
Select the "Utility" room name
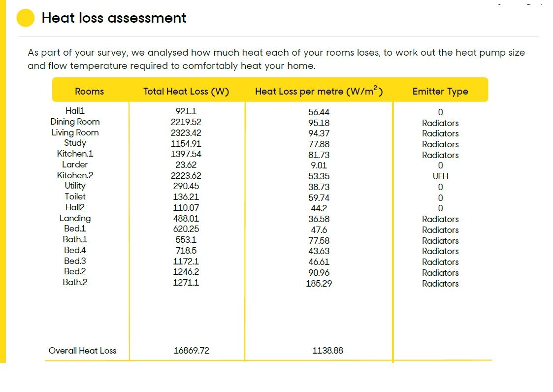tap(75, 186)
